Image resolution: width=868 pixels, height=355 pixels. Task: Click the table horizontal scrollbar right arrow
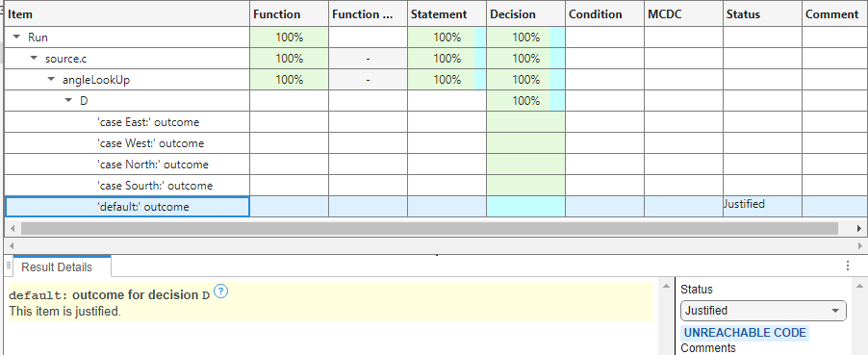[x=858, y=228]
